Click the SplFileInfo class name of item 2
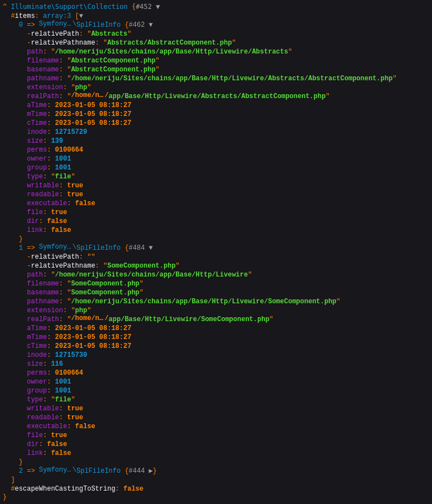Viewport: 432px width, 504px height. tap(98, 471)
